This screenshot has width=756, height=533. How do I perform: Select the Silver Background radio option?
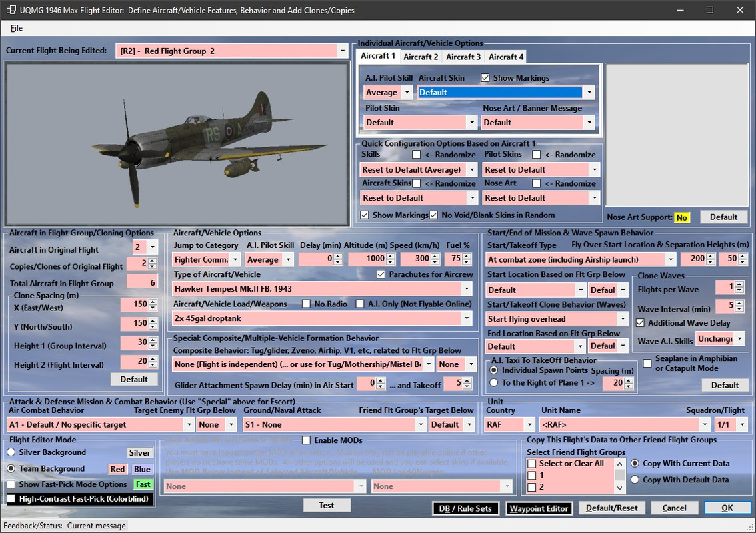pos(11,452)
